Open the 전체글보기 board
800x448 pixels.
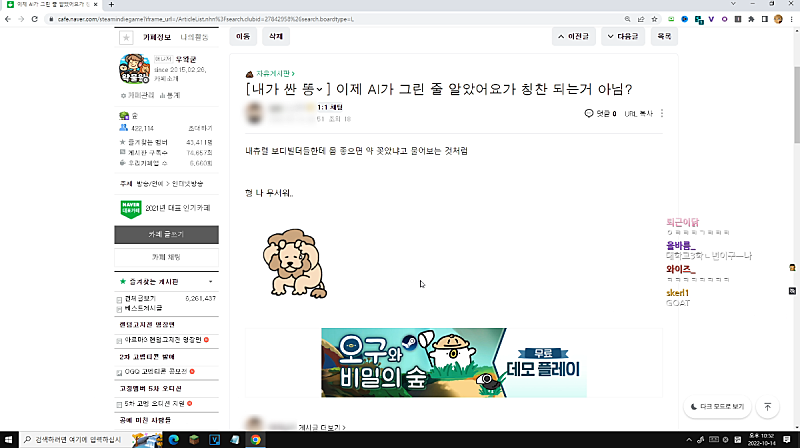click(x=140, y=298)
